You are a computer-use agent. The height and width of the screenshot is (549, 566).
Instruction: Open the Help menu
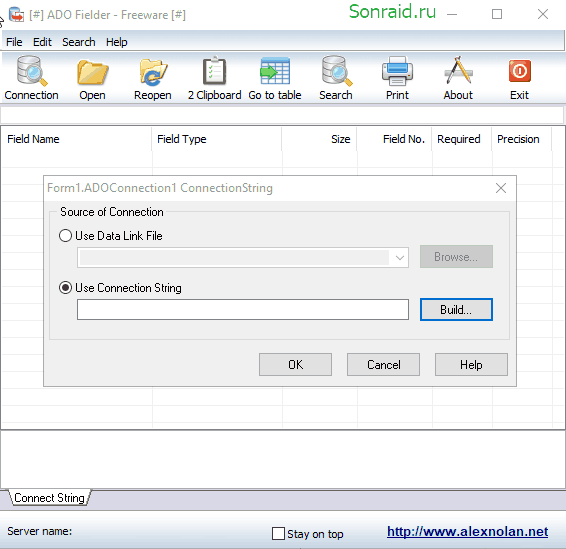[x=117, y=42]
